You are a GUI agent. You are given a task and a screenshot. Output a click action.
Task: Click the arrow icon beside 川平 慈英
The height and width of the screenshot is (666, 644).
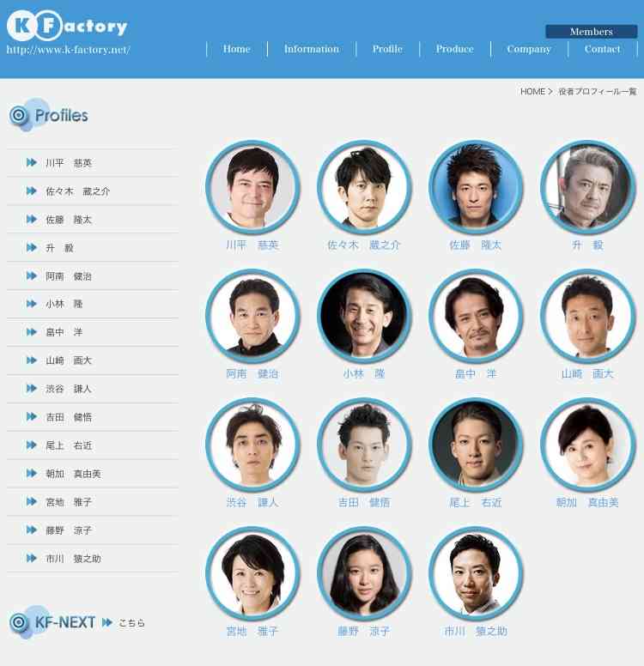[32, 163]
